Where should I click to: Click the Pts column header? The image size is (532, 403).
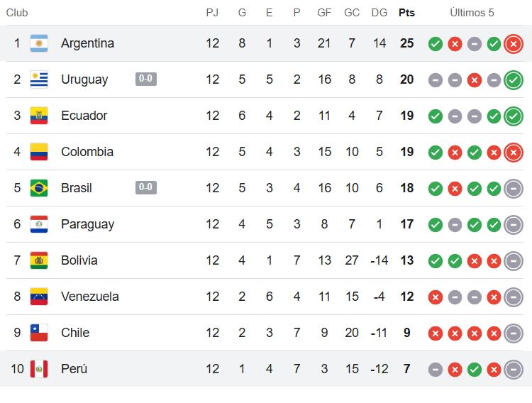[406, 13]
